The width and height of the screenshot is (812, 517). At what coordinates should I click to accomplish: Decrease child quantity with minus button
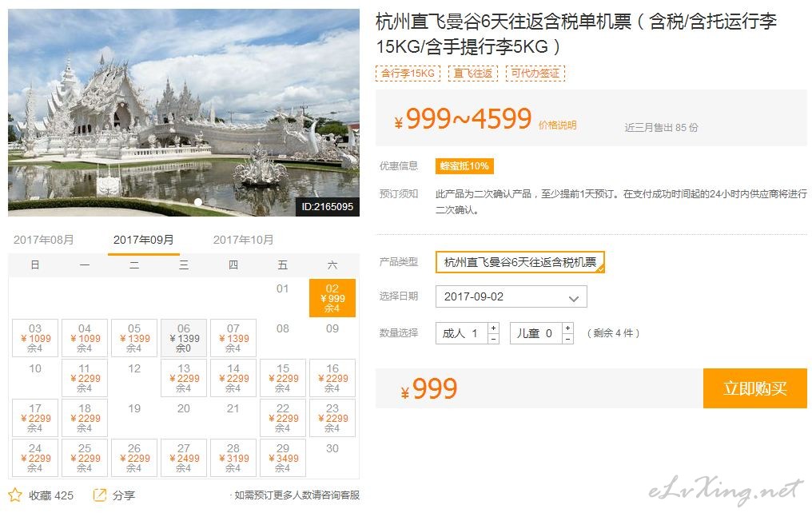tap(567, 339)
